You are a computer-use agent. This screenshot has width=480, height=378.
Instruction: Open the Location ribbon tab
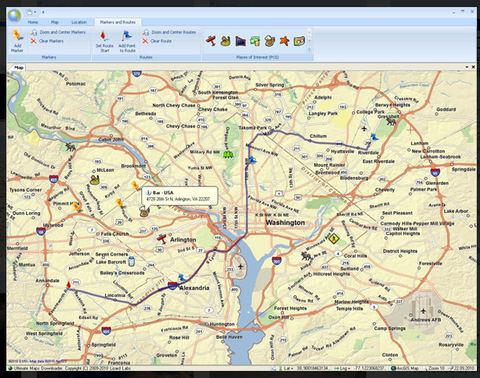click(x=79, y=22)
